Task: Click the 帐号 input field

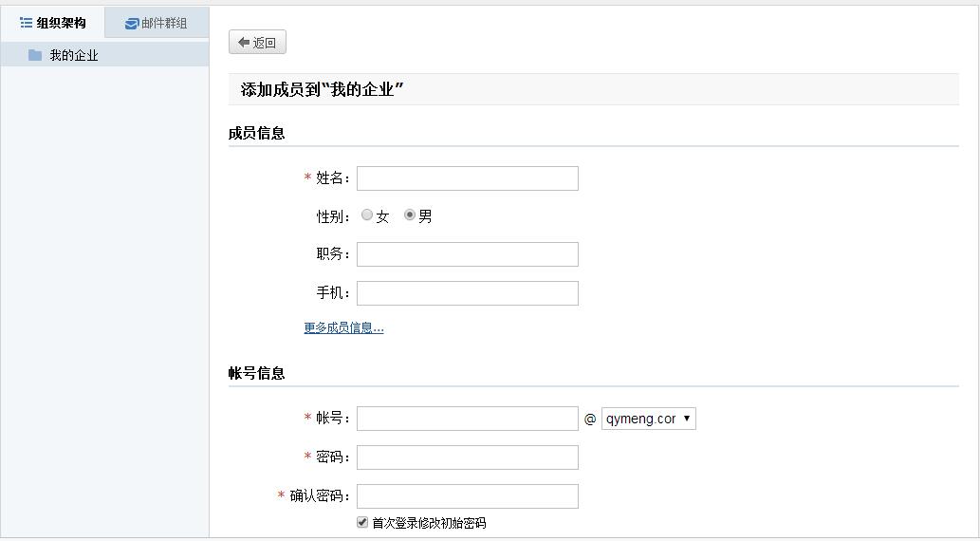Action: point(467,419)
